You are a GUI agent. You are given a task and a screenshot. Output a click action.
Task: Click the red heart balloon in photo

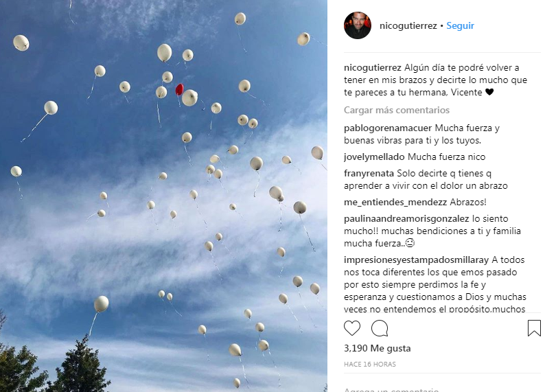[x=179, y=89]
